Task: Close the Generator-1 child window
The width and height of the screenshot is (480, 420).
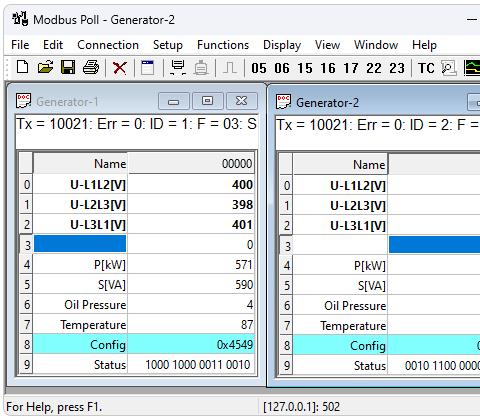Action: 241,101
